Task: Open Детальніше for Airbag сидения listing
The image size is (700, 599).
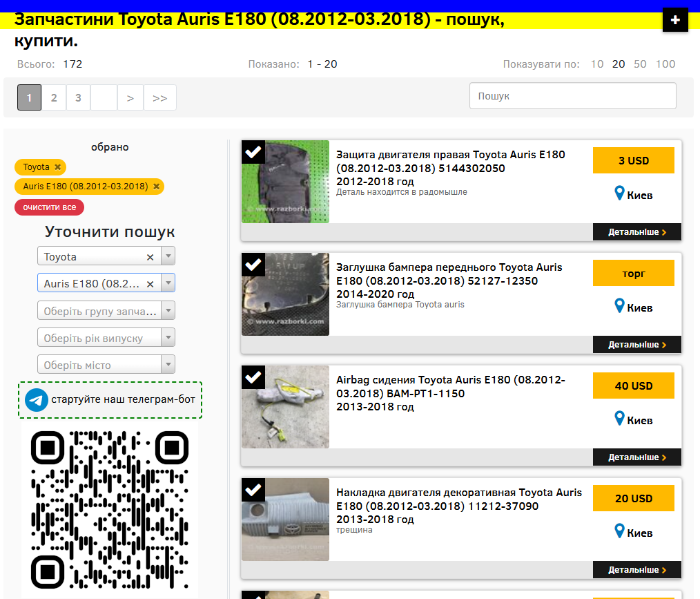Action: (637, 457)
